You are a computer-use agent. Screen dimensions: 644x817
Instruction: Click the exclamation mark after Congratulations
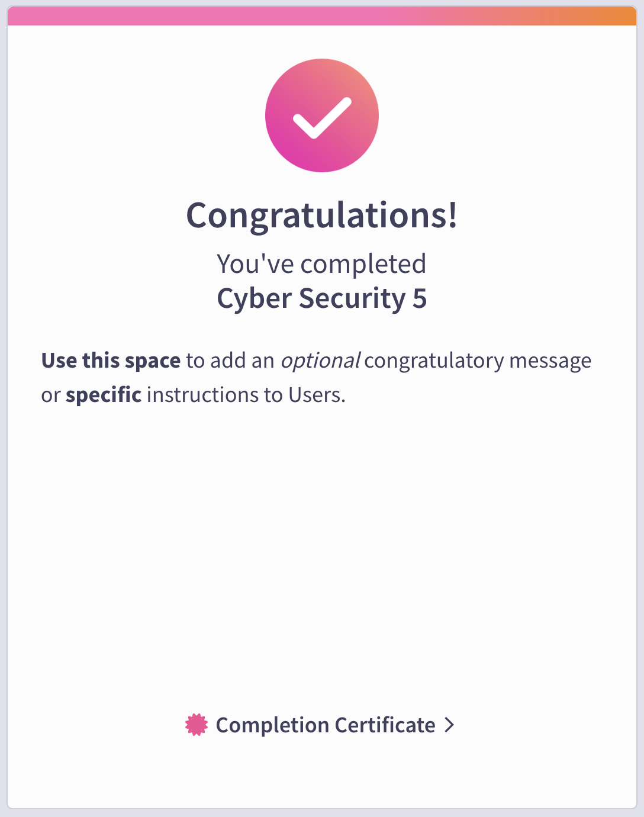pyautogui.click(x=452, y=213)
